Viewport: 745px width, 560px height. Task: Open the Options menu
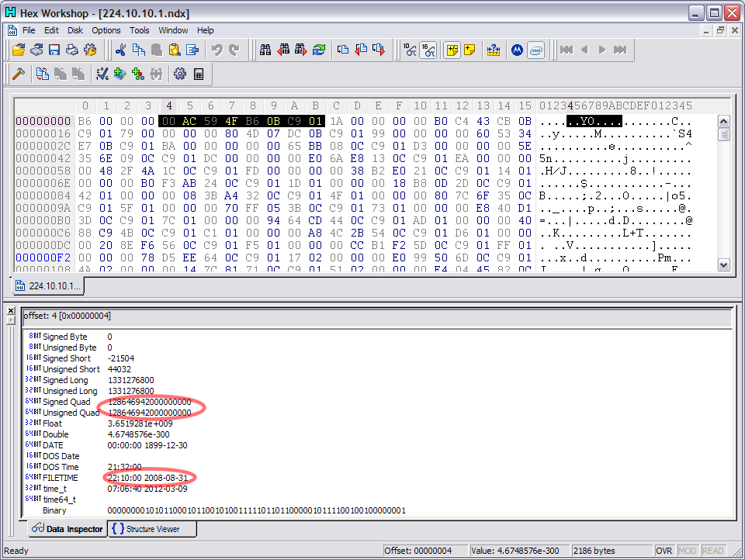point(106,30)
